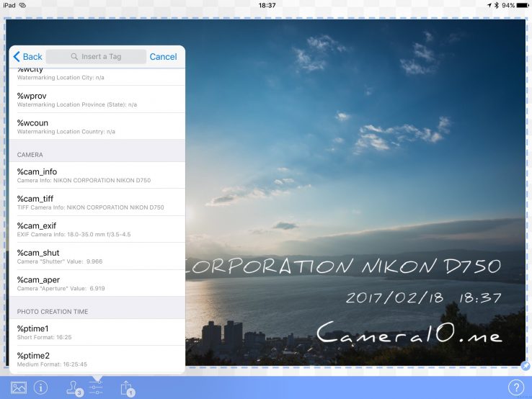Insert the %cam_tiff tag
Screen dimensions: 532x399
point(97,202)
